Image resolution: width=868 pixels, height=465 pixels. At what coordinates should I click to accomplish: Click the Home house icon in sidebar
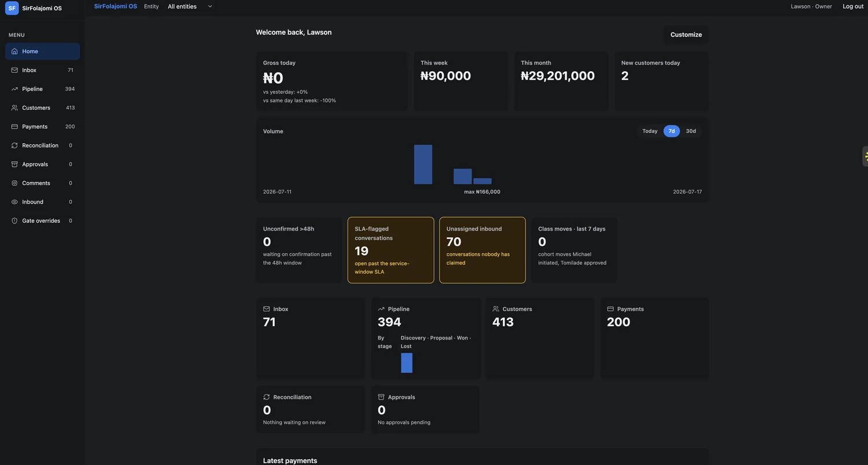coord(14,51)
